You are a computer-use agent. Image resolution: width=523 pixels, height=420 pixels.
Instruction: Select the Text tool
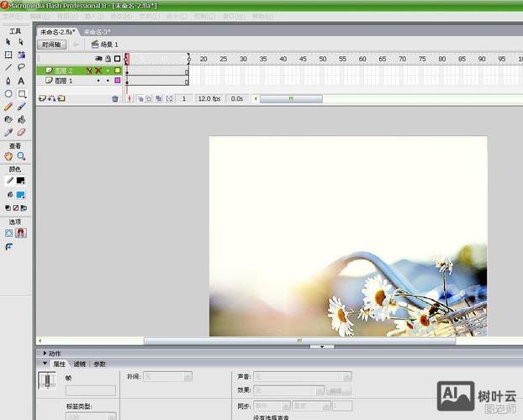click(x=21, y=81)
